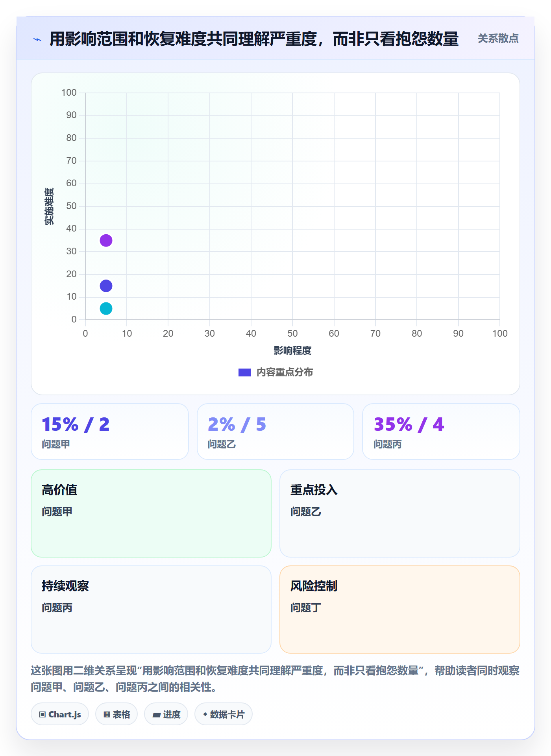Click the lightning bolt icon beside the title
The image size is (551, 756).
37,39
